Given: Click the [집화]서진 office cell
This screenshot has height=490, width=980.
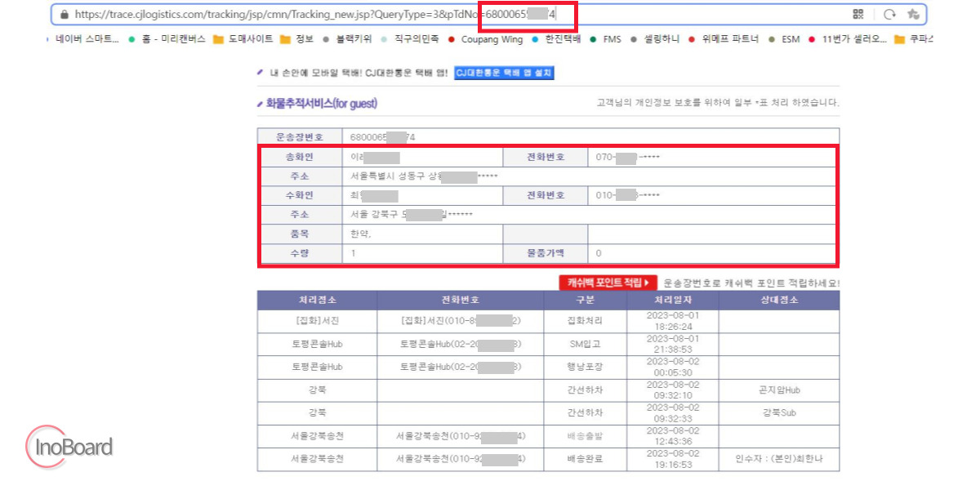Looking at the screenshot, I should point(317,321).
